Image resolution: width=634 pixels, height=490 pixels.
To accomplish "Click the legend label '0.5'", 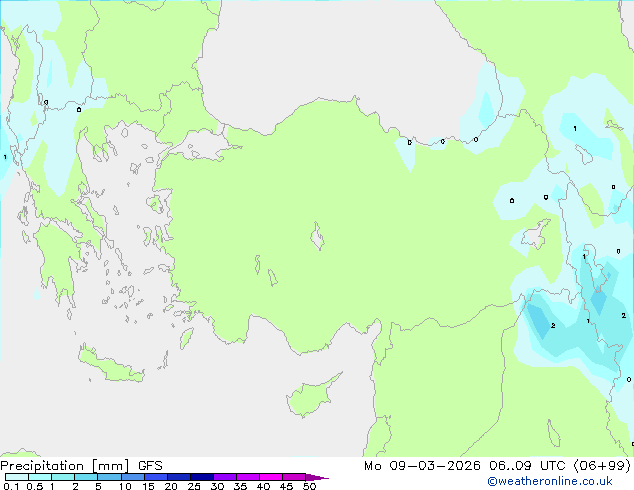I will (x=35, y=486).
